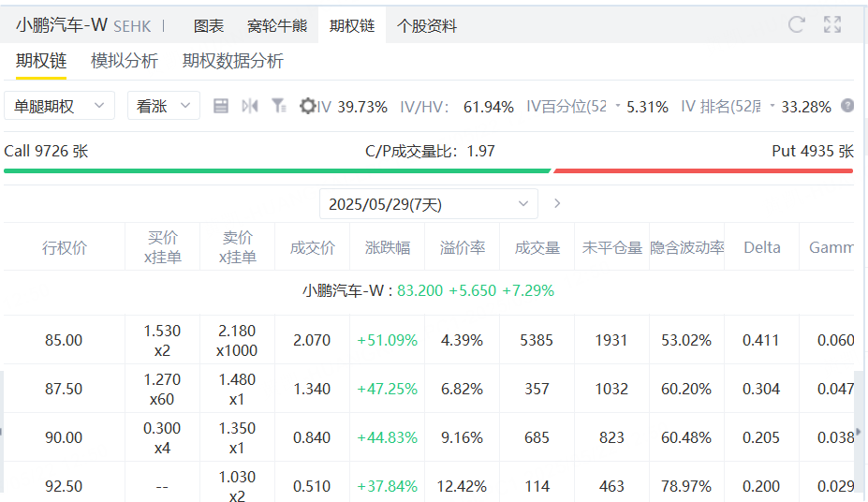The width and height of the screenshot is (868, 502).
Task: Click open interest value 823
Action: pyautogui.click(x=611, y=437)
